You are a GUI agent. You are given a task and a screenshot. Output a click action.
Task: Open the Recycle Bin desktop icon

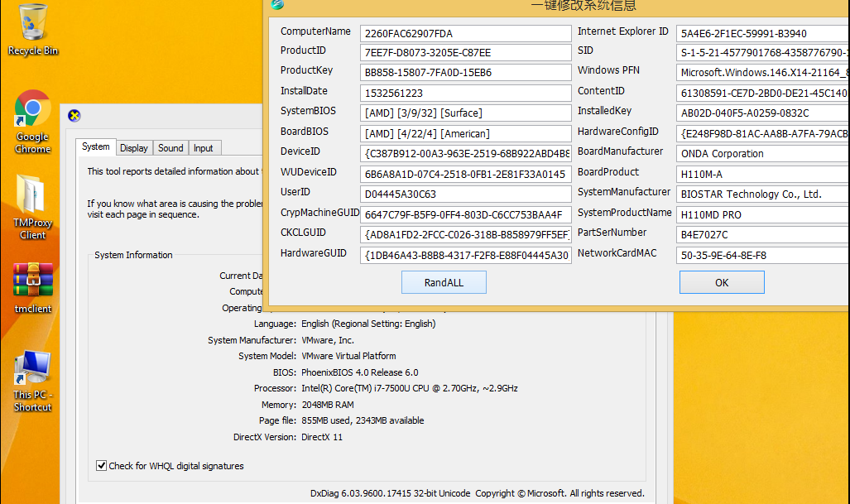(32, 23)
